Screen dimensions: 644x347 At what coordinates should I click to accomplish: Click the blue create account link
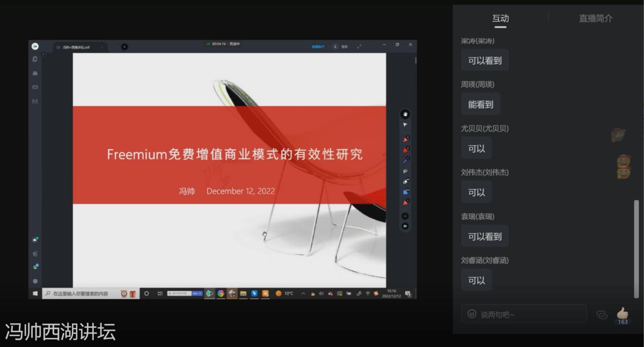coord(318,47)
